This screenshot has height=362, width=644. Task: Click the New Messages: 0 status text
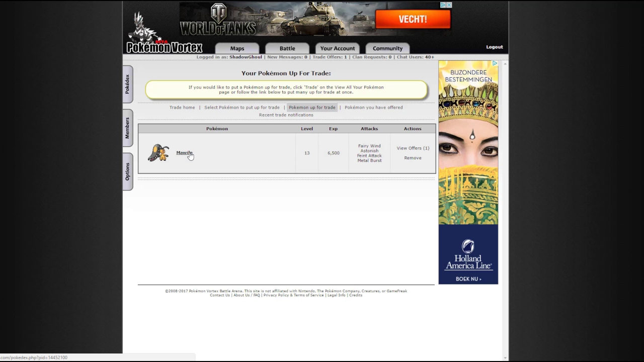click(287, 57)
